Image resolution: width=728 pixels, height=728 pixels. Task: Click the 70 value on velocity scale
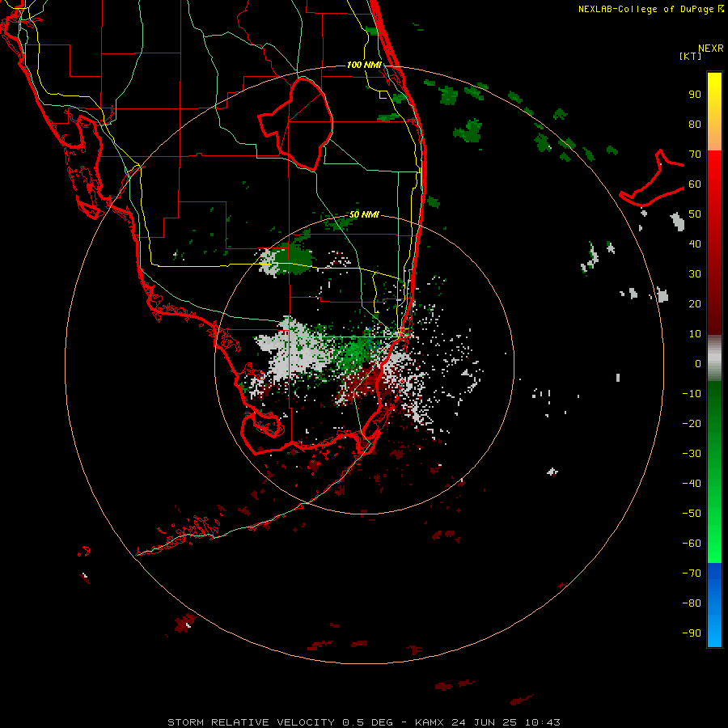click(x=695, y=154)
